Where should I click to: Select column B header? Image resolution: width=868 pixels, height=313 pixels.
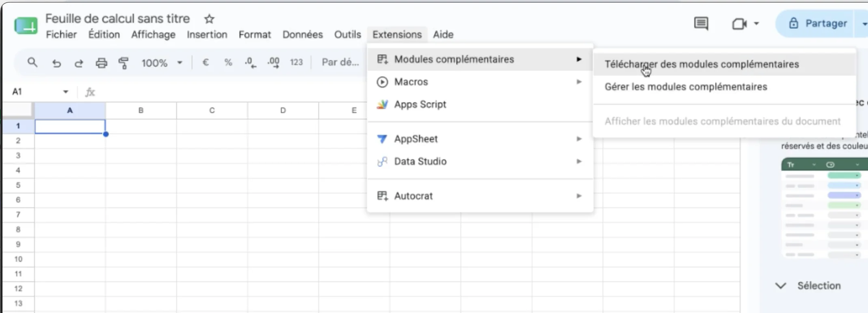click(x=141, y=111)
